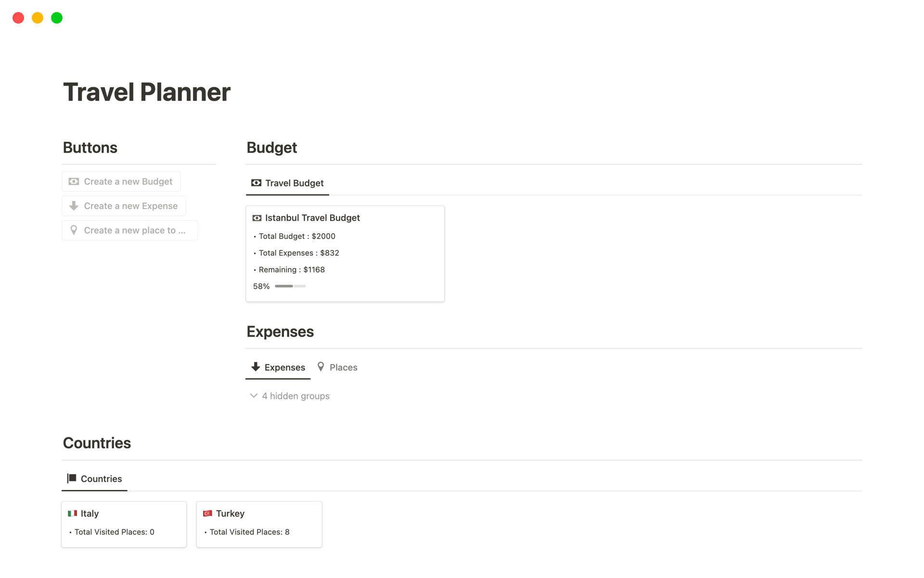
Task: Click the Italy flag icon on the Italy card
Action: click(73, 513)
